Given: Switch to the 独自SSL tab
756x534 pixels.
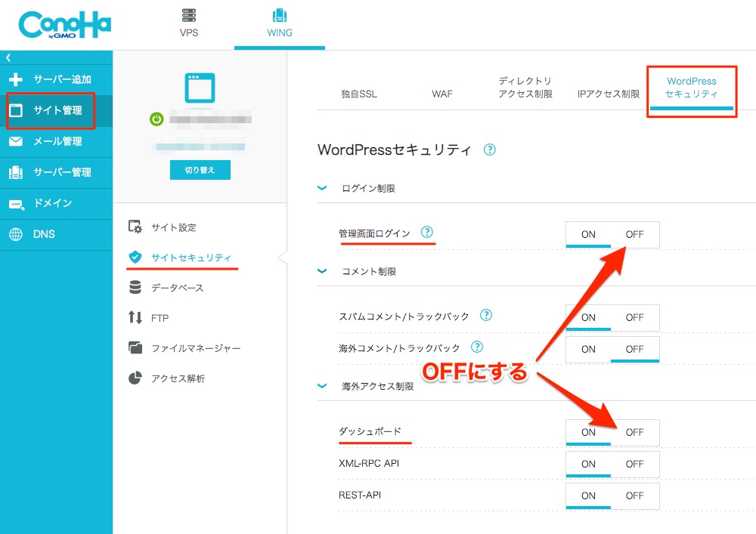Looking at the screenshot, I should point(359,94).
